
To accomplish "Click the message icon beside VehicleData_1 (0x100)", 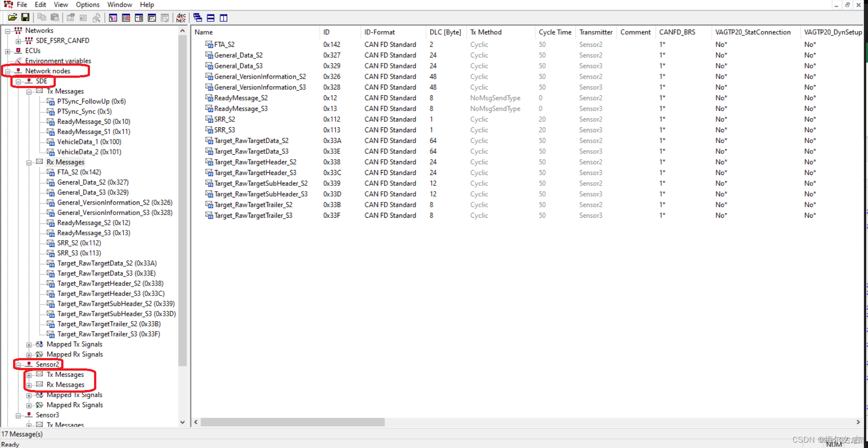I will click(51, 142).
